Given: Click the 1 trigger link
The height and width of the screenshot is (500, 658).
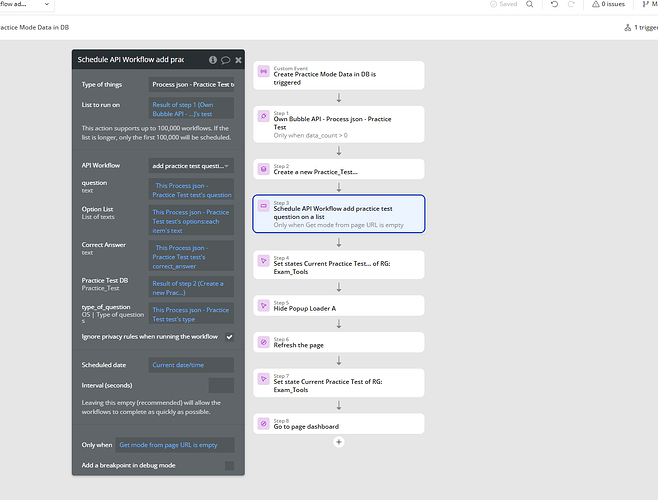Looking at the screenshot, I should tap(638, 28).
